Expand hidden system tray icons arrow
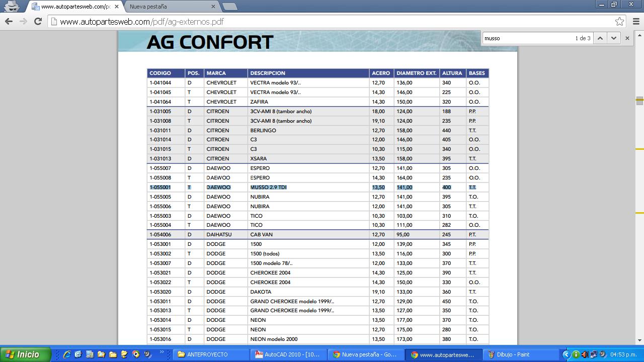Image resolution: width=644 pixels, height=362 pixels. coord(566,354)
